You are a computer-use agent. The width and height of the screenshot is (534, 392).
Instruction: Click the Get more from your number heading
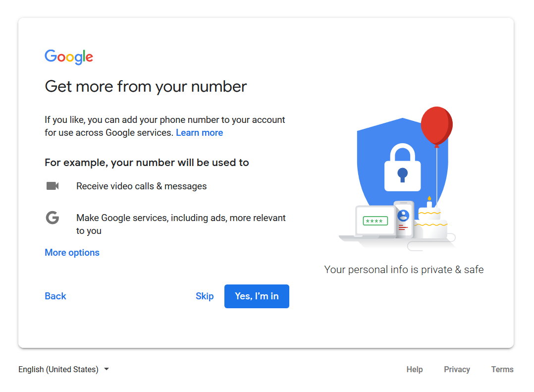pos(146,87)
